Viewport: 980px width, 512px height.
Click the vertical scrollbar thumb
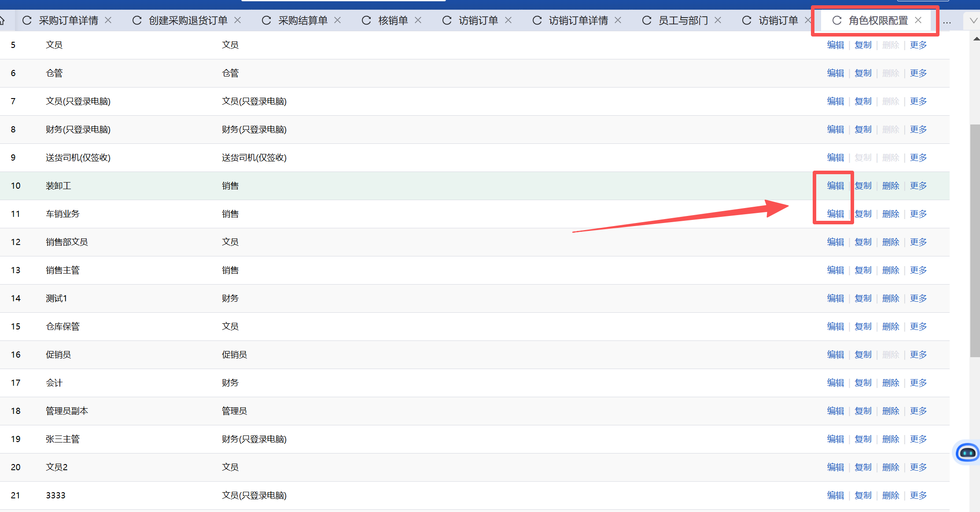point(975,241)
